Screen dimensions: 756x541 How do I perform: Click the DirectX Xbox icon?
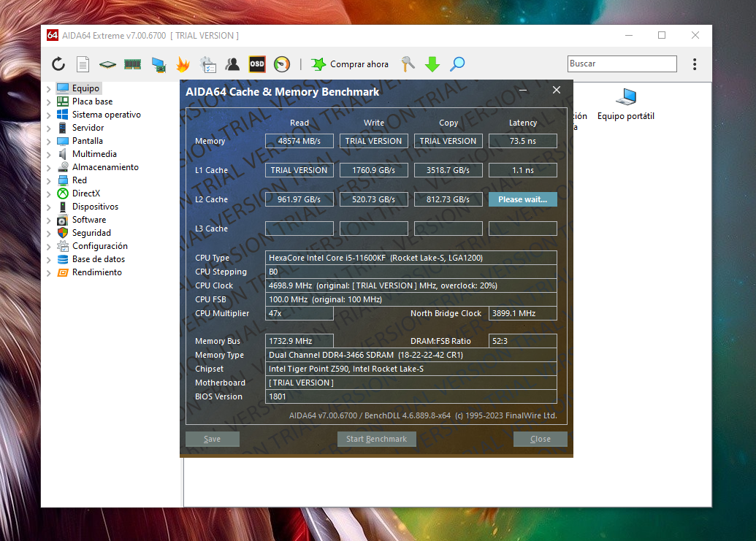pos(63,193)
